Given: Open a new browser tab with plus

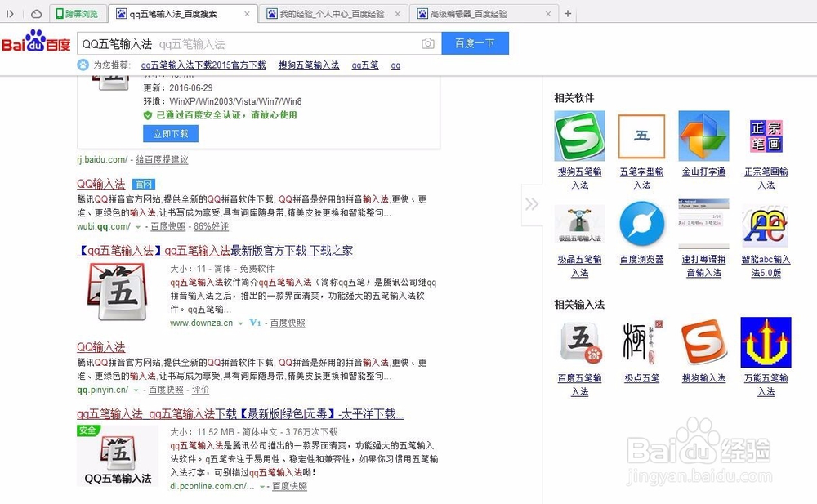Looking at the screenshot, I should coord(568,14).
